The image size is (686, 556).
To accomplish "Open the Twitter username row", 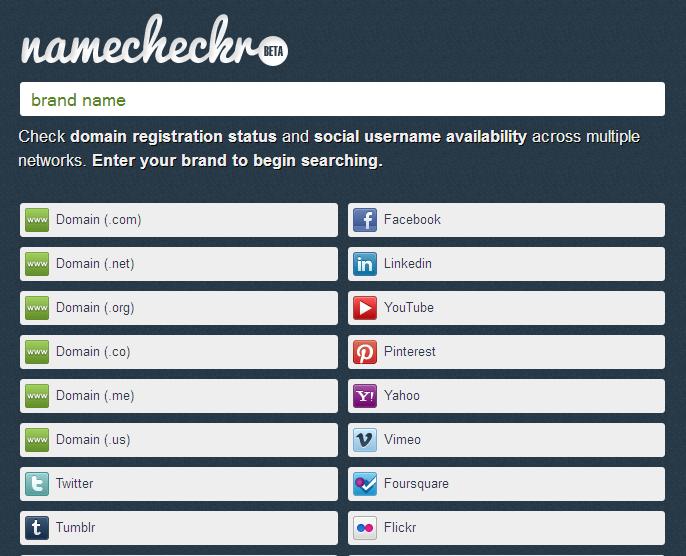I will click(180, 484).
